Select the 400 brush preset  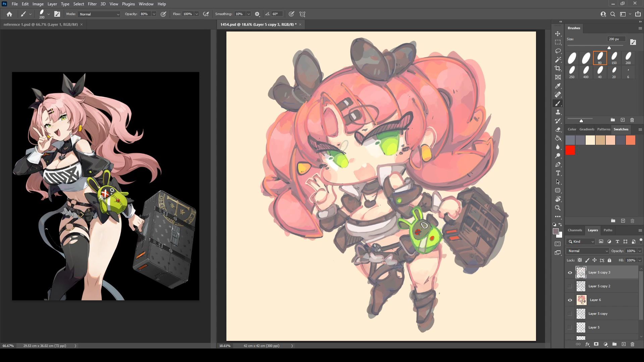tap(586, 72)
